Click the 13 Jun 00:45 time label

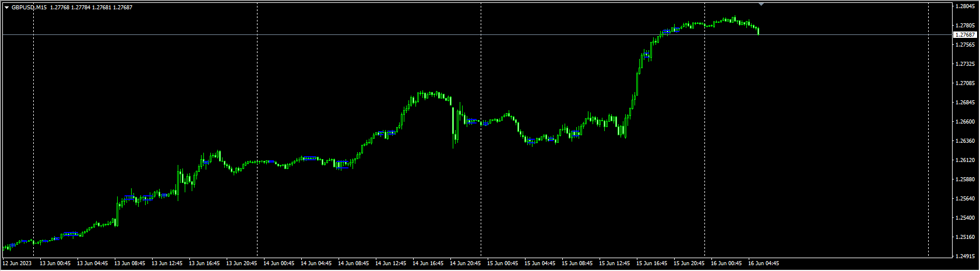[x=55, y=263]
